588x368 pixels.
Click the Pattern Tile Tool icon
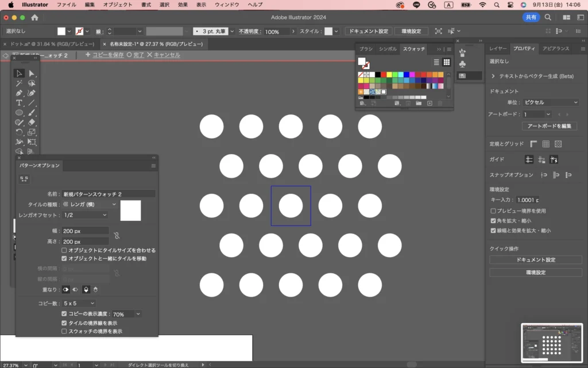pyautogui.click(x=24, y=179)
